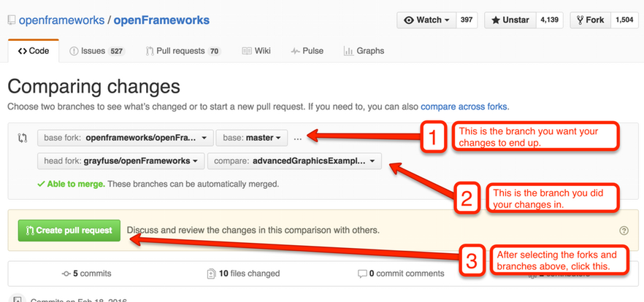
Task: Click the compare across forks link
Action: (464, 107)
